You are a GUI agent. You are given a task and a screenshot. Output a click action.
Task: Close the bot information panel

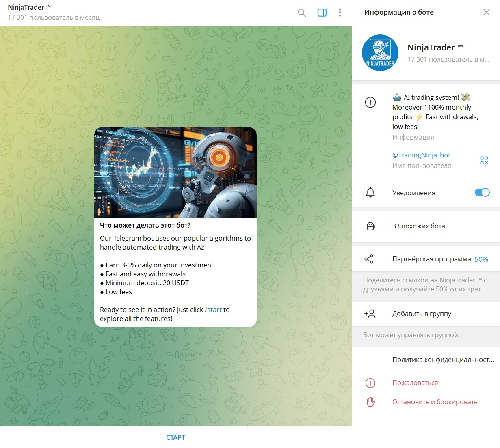click(486, 12)
